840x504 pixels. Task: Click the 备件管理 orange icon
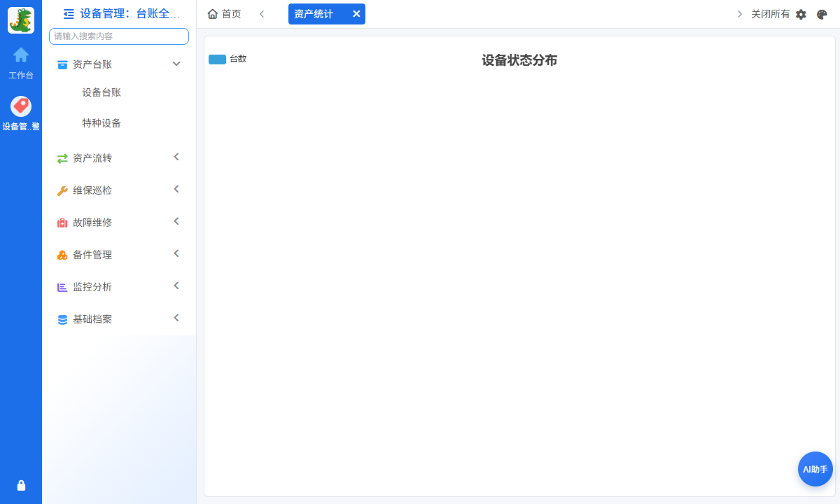tap(62, 255)
